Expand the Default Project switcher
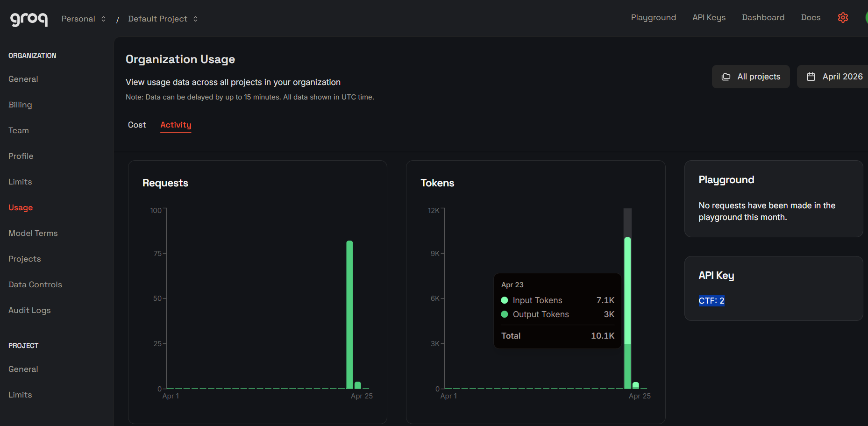The height and width of the screenshot is (426, 868). pos(163,19)
